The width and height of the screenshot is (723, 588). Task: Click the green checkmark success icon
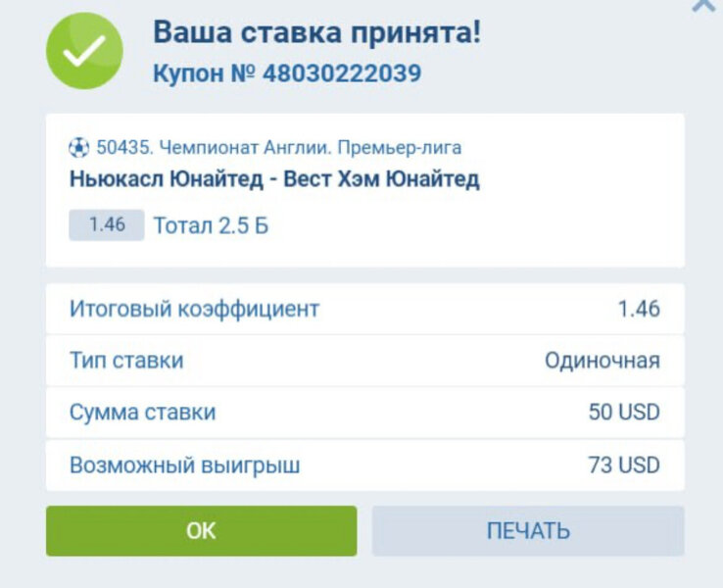click(x=85, y=50)
